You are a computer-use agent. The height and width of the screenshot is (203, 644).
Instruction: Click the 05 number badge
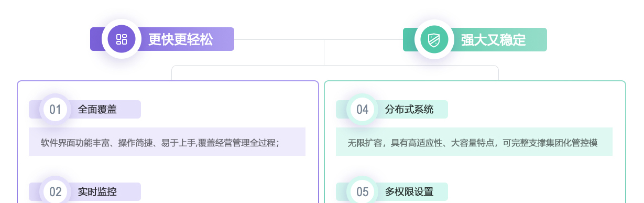coord(363,191)
